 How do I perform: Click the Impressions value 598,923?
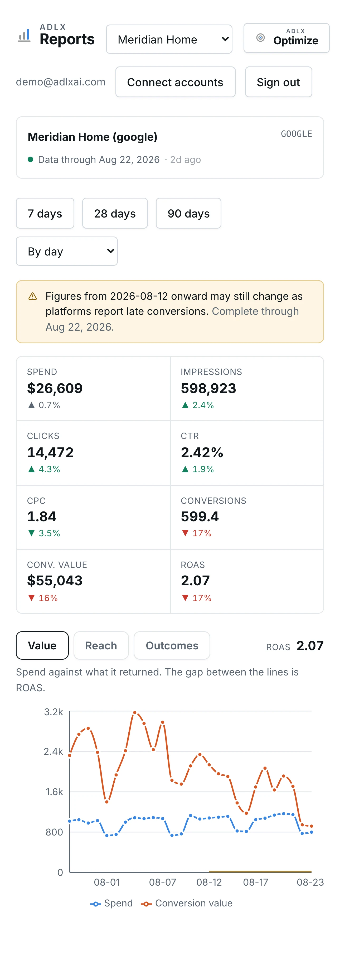click(208, 388)
